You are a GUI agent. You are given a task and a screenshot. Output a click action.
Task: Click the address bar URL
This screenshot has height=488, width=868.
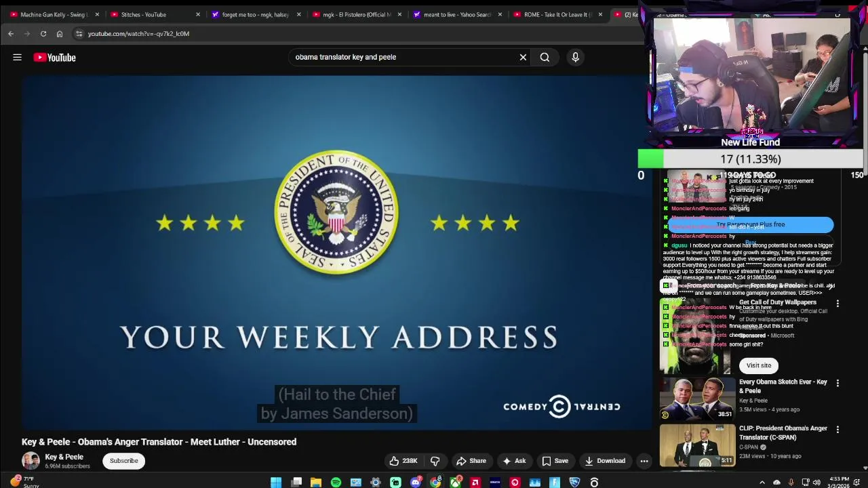click(138, 34)
